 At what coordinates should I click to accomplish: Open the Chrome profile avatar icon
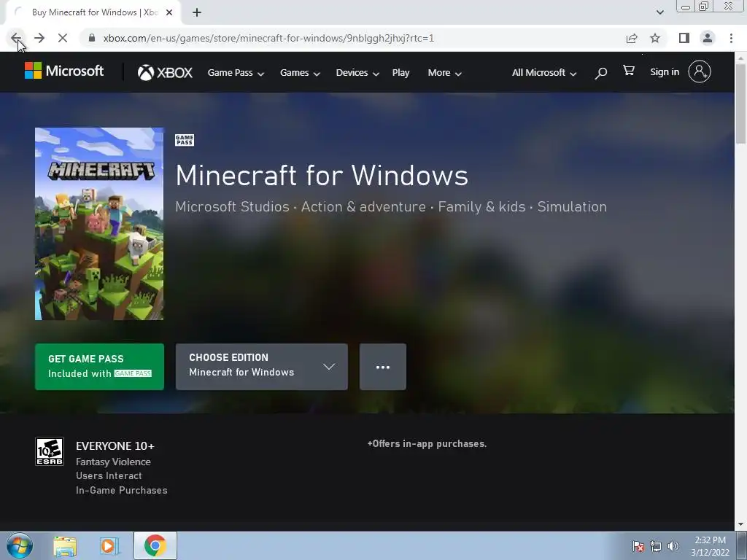click(x=708, y=38)
